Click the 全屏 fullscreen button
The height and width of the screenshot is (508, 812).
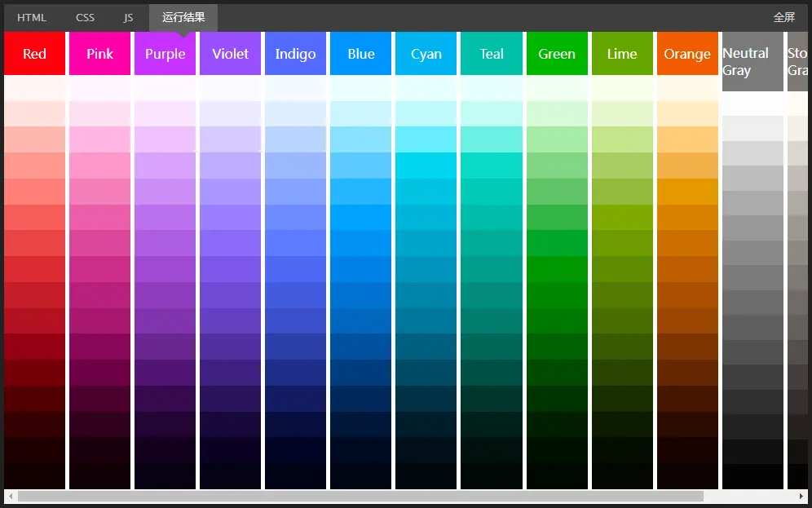coord(783,17)
